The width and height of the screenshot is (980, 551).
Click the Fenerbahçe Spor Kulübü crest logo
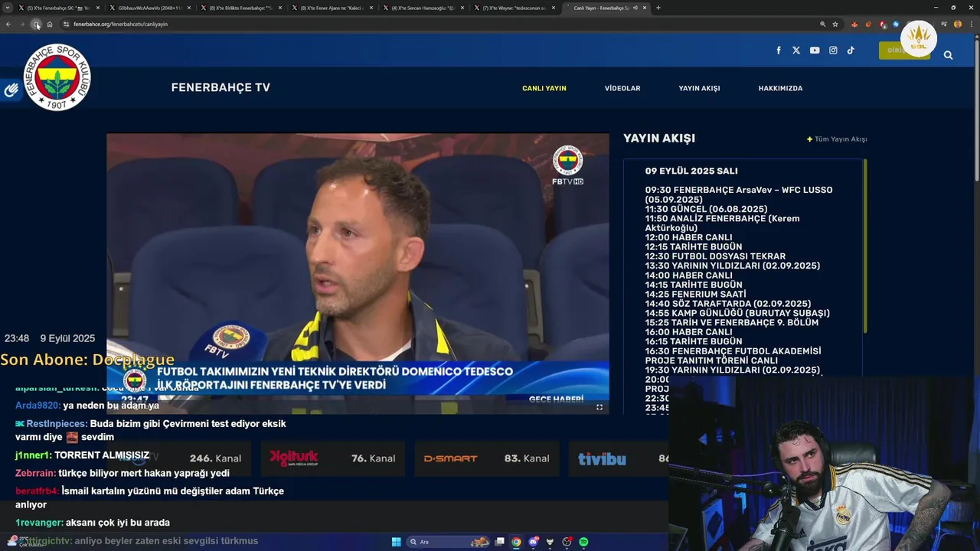57,77
